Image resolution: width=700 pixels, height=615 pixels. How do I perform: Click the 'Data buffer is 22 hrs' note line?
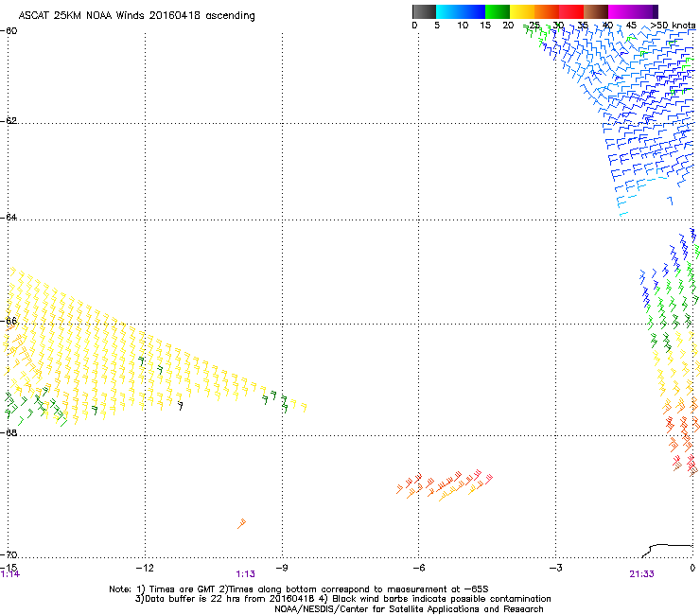342,599
